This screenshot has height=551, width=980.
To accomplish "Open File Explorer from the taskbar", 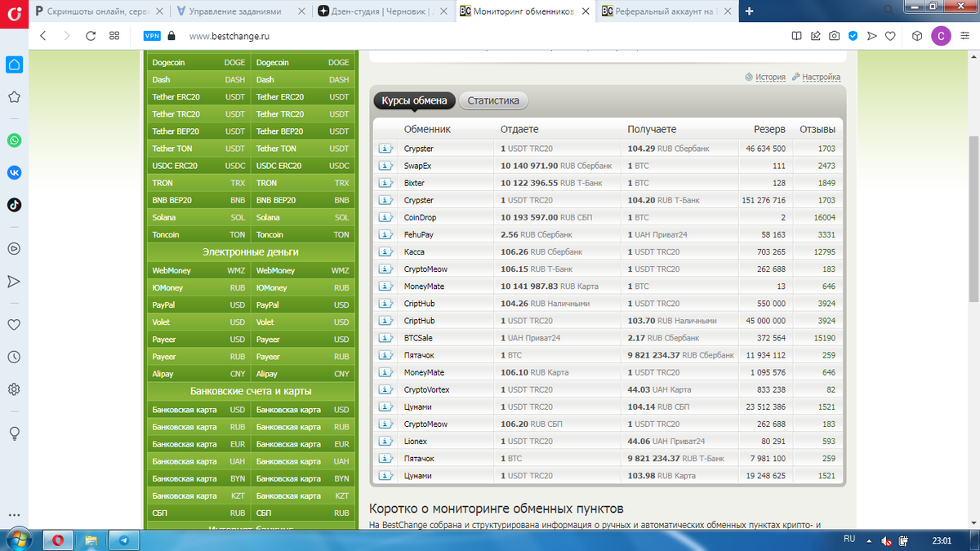I will click(91, 540).
